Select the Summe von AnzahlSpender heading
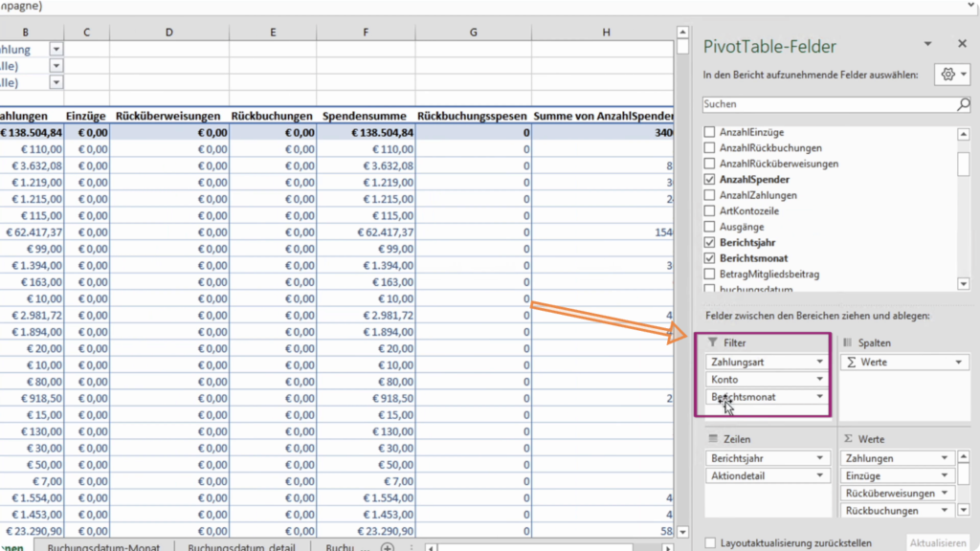This screenshot has height=551, width=980. pos(603,116)
